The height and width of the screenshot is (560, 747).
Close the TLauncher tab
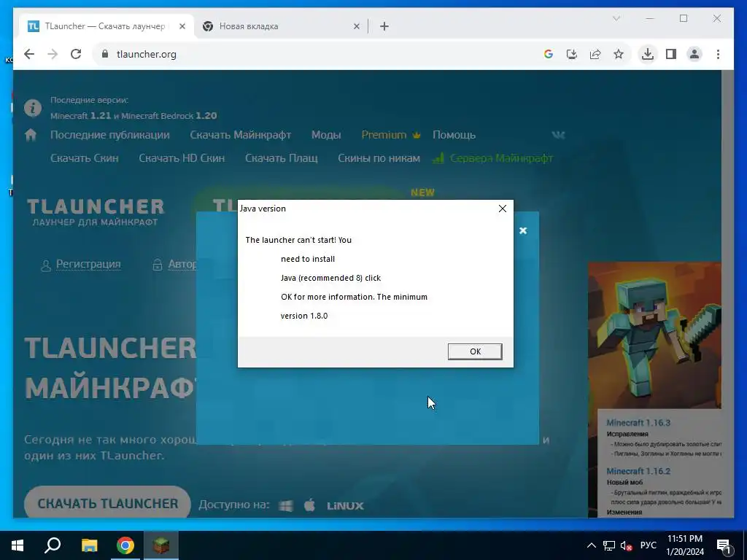pyautogui.click(x=182, y=26)
